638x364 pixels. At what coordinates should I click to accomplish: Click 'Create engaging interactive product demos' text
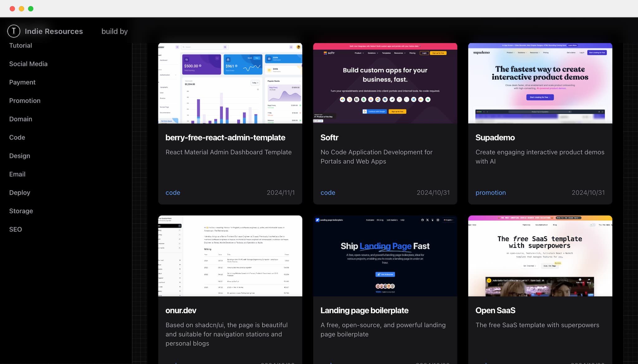pos(540,157)
